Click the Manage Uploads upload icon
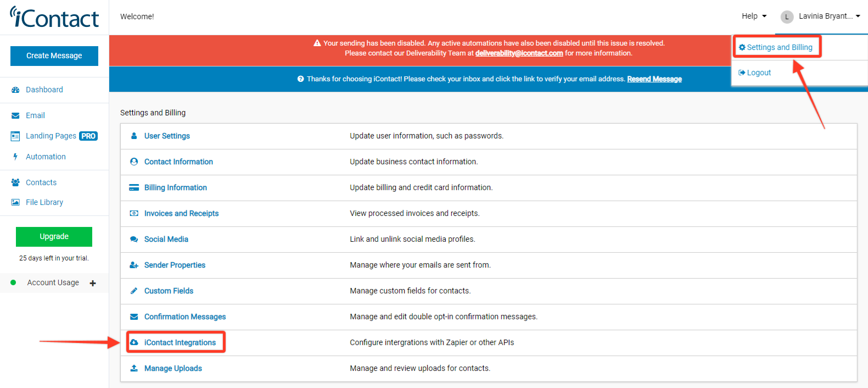Viewport: 868px width, 388px height. (134, 368)
